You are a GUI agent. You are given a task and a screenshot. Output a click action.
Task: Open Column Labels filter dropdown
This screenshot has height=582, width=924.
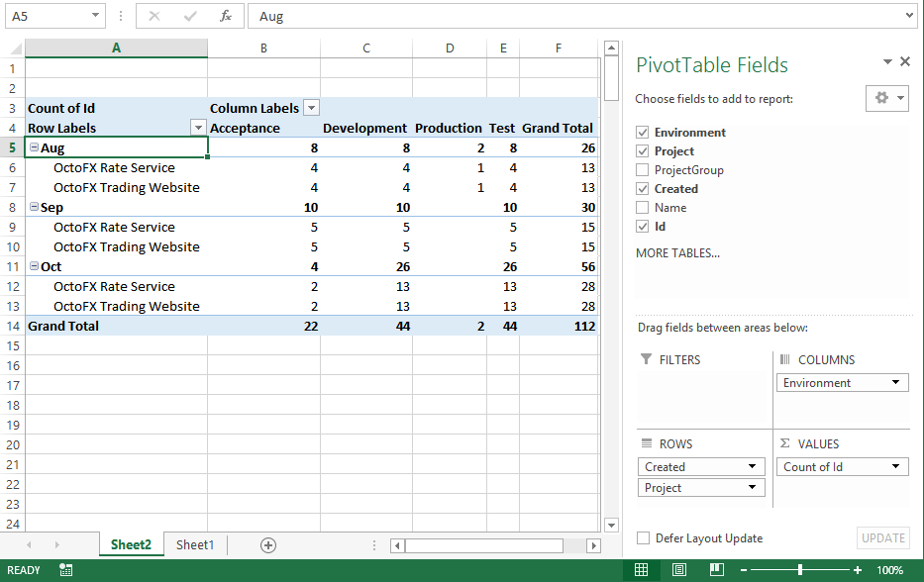click(311, 108)
